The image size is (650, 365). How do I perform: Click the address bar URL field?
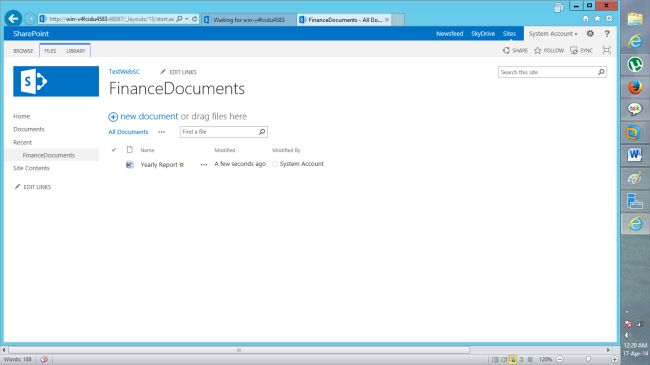(x=111, y=19)
